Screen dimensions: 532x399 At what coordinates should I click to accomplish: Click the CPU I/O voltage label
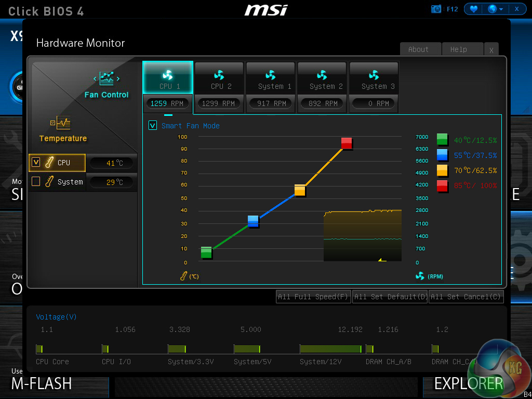(x=116, y=362)
